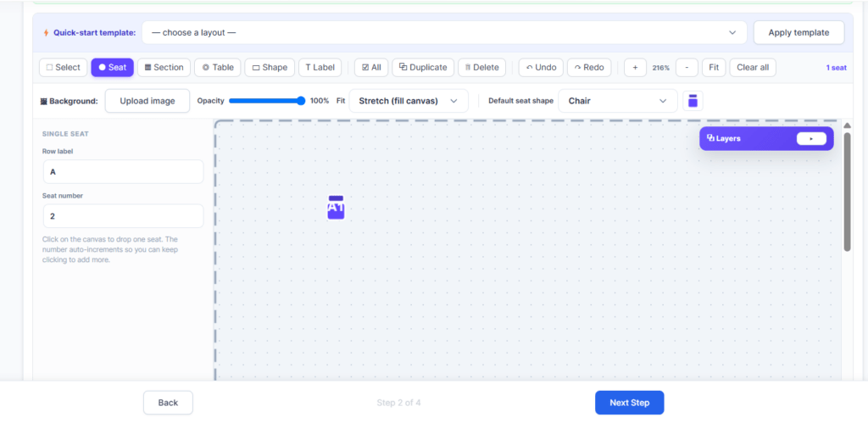Click the Layers panel icon
The width and height of the screenshot is (868, 423).
click(x=711, y=138)
